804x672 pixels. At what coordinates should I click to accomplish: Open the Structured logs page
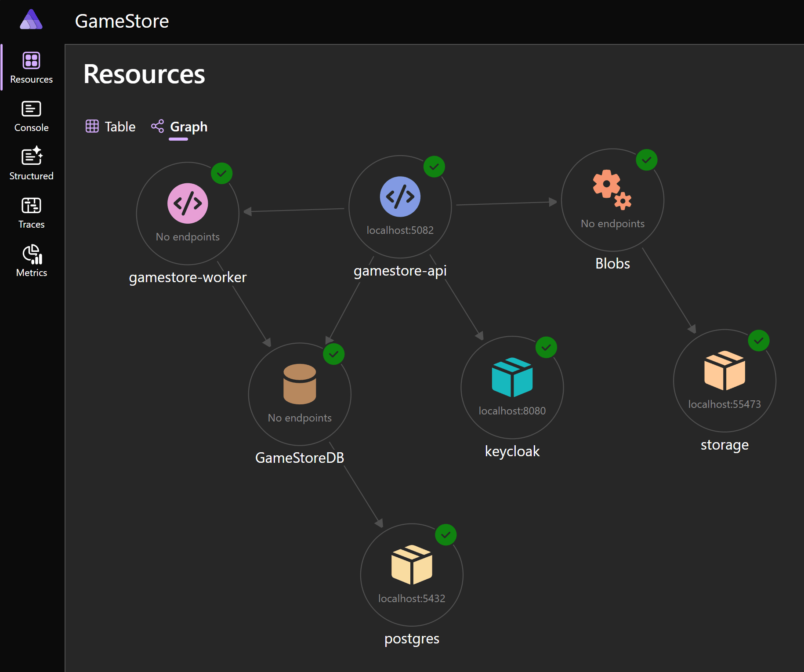point(32,163)
